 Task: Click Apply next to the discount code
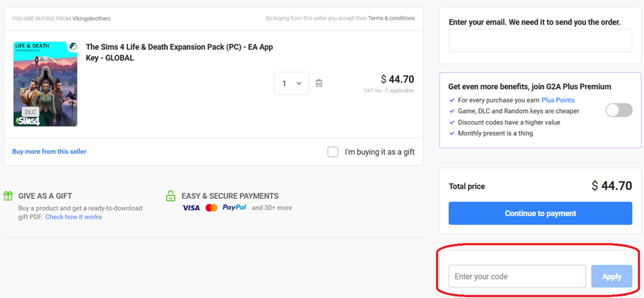coord(611,276)
